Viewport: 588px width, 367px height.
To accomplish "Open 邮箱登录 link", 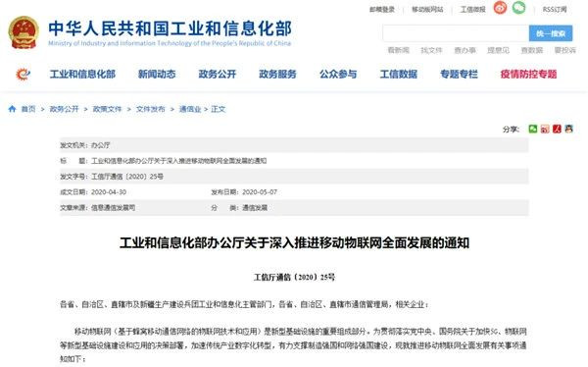I will [382, 10].
